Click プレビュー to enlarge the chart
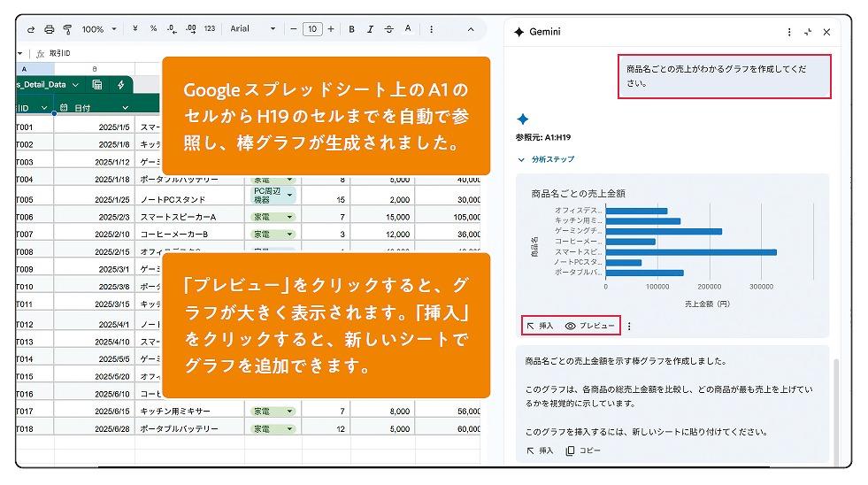 click(x=590, y=326)
